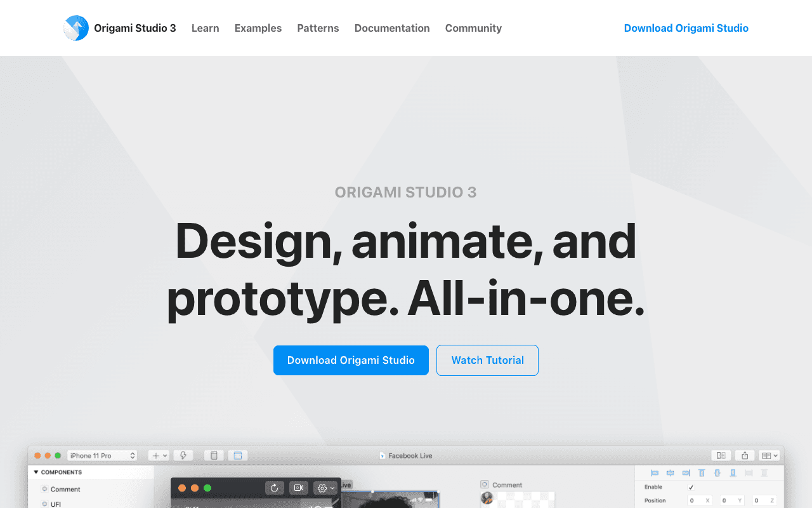Collapse the COMPONENTS section
This screenshot has width=812, height=508.
point(36,472)
